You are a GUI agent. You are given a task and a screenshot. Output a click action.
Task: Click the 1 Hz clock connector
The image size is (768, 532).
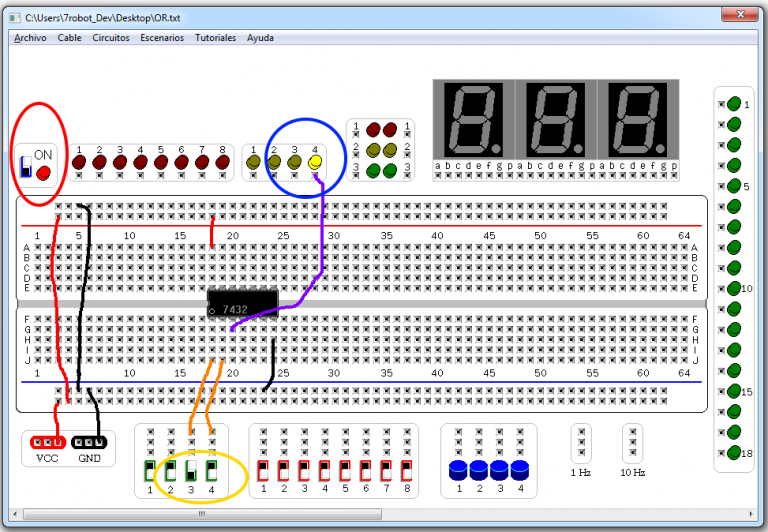tap(581, 443)
